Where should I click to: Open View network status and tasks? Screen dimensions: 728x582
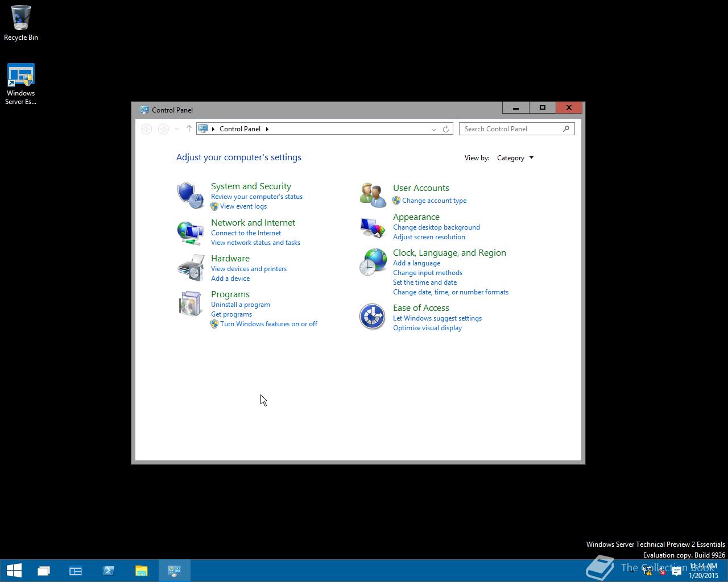click(255, 243)
